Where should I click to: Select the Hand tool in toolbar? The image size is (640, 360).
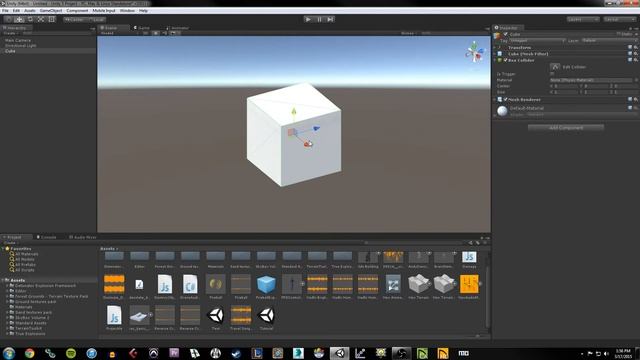[8, 19]
